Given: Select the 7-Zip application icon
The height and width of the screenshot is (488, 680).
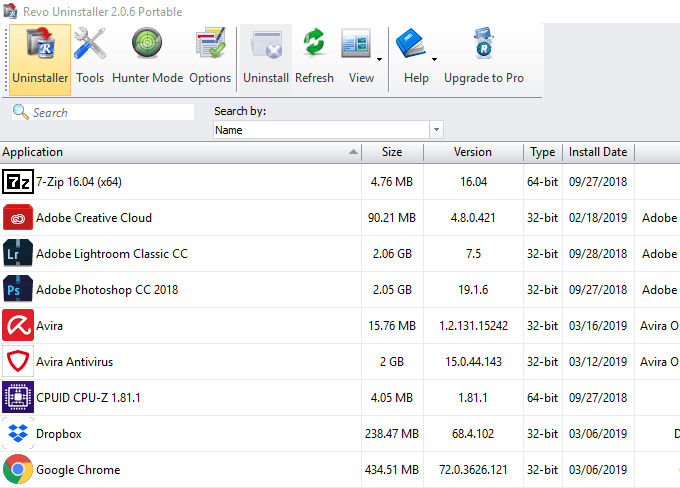Looking at the screenshot, I should [x=18, y=182].
